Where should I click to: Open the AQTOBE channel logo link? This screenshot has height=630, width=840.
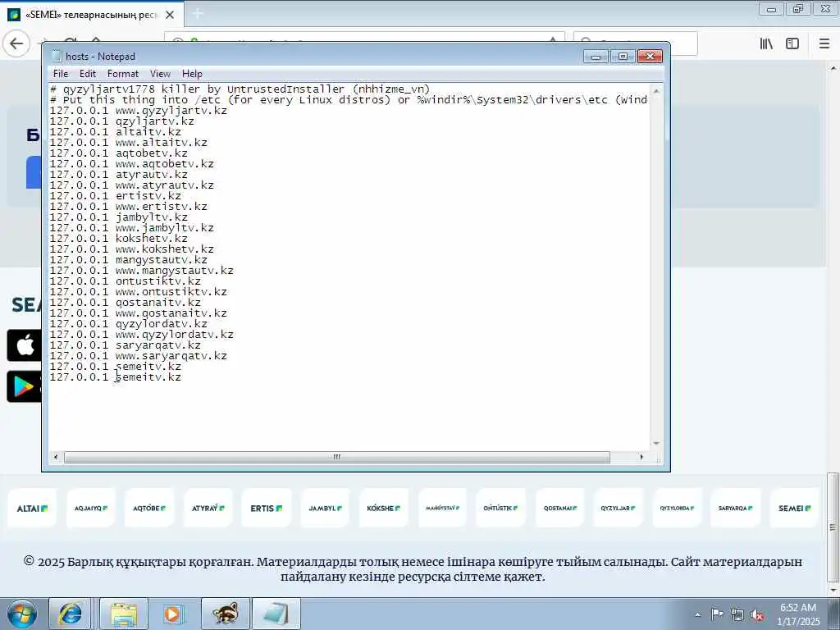[149, 508]
